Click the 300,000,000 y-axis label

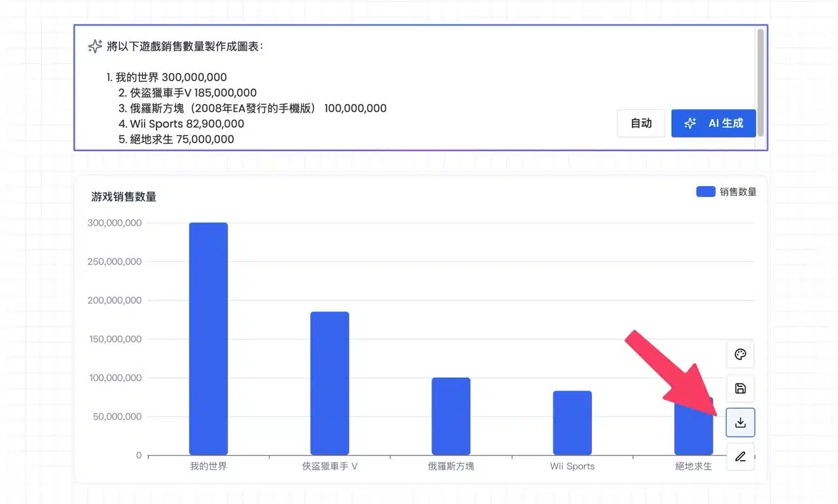tap(115, 223)
